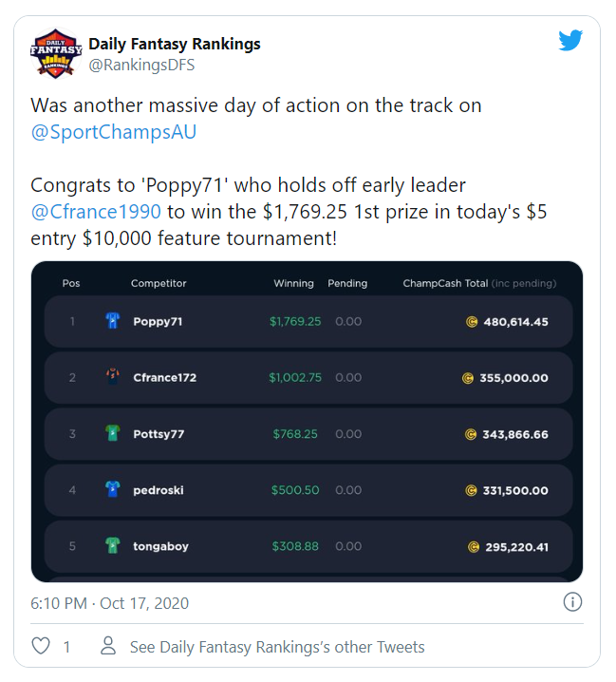This screenshot has width=616, height=682.
Task: Click the Daily Fantasy Rankings display name
Action: 175,44
